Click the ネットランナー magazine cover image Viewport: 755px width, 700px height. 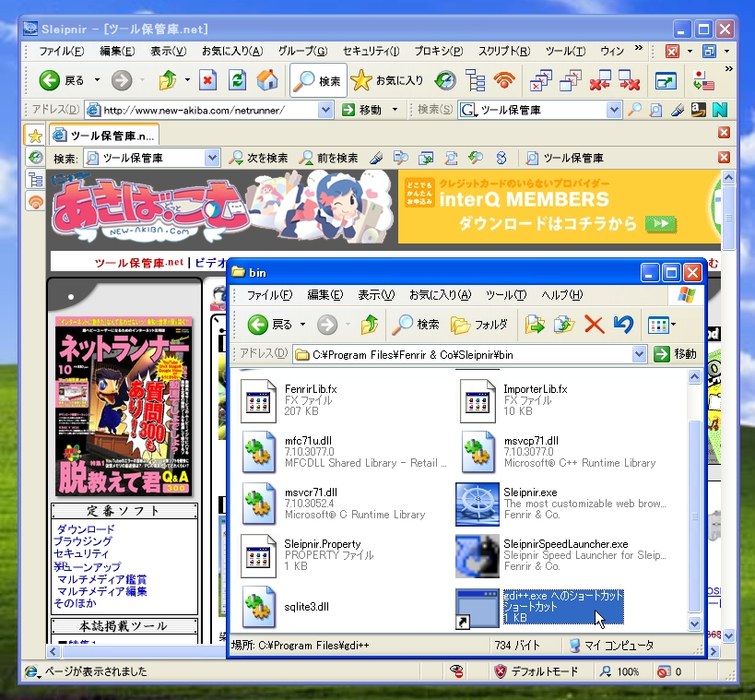coord(124,407)
